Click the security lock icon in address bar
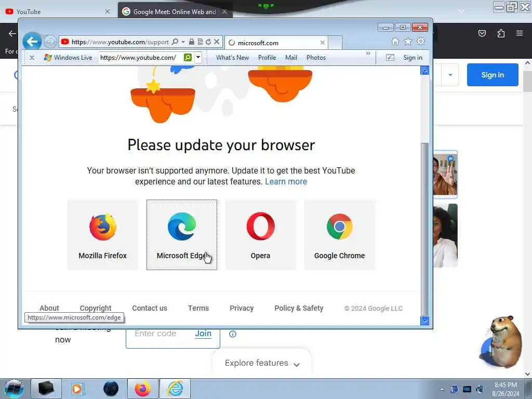This screenshot has height=399, width=532. pyautogui.click(x=192, y=42)
